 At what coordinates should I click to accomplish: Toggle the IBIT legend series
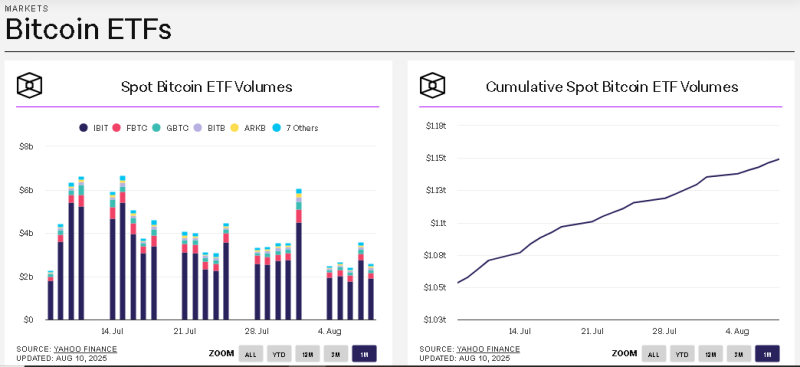coord(93,128)
